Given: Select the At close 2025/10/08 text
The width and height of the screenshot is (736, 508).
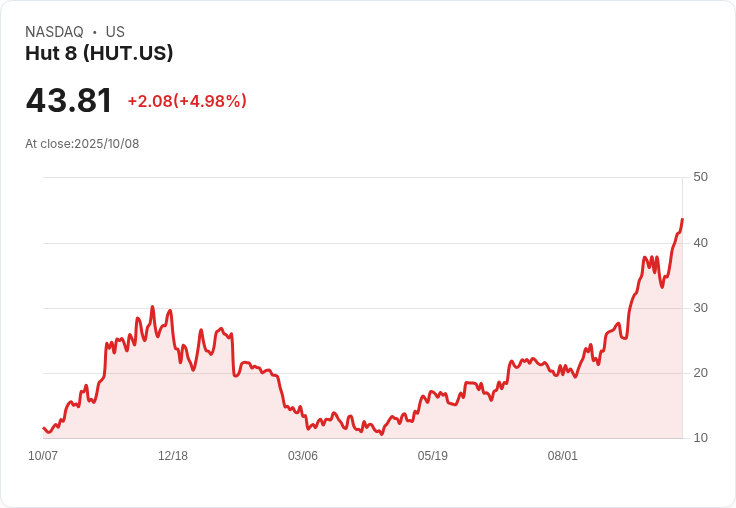Looking at the screenshot, I should pos(82,143).
